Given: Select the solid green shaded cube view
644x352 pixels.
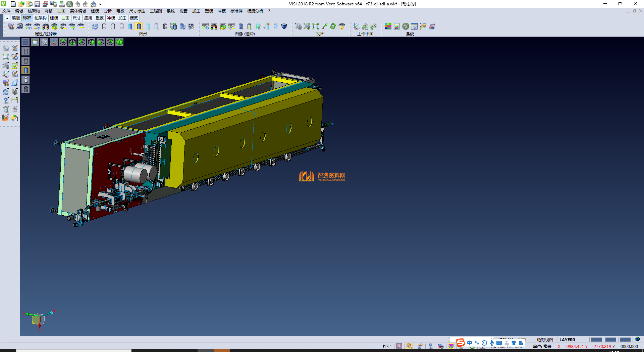Looking at the screenshot, I should pos(119,42).
